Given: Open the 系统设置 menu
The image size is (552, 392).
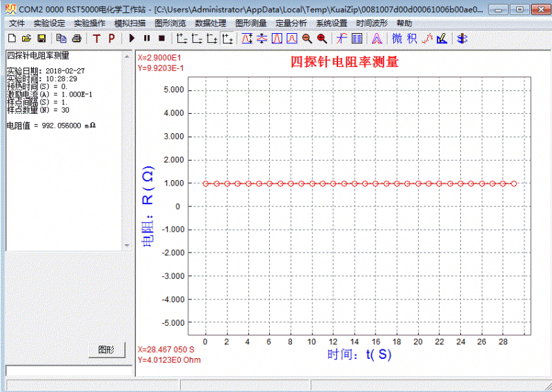Looking at the screenshot, I should [332, 23].
